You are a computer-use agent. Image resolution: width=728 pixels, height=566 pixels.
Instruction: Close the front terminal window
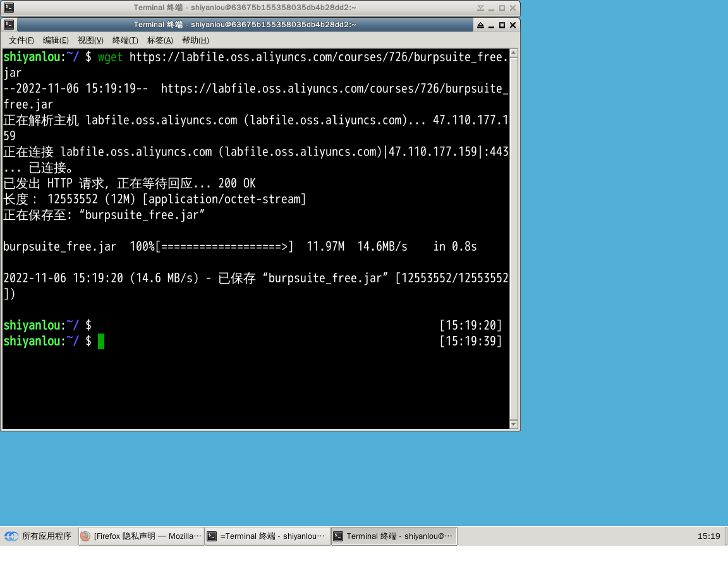[513, 25]
